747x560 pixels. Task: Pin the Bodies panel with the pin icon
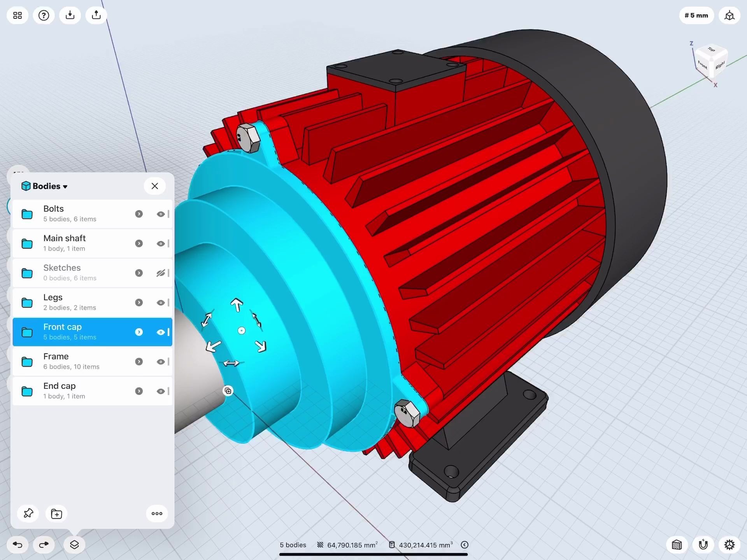tap(28, 513)
